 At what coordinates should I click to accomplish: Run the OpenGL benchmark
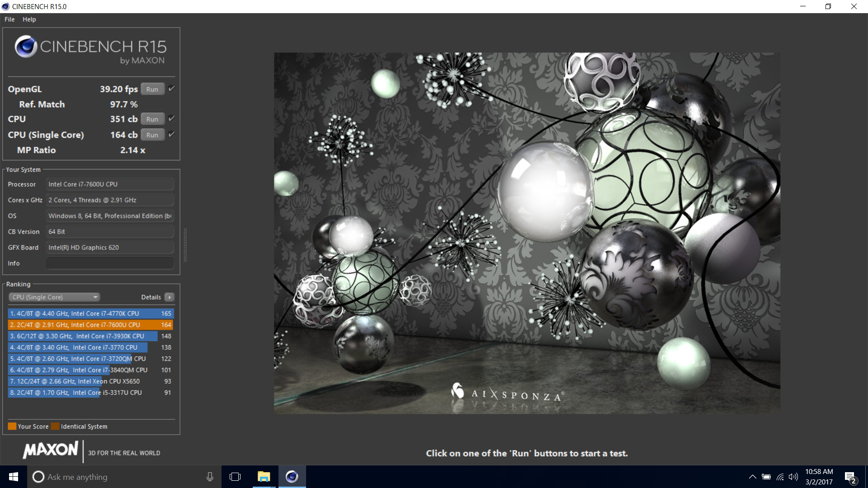pyautogui.click(x=152, y=89)
